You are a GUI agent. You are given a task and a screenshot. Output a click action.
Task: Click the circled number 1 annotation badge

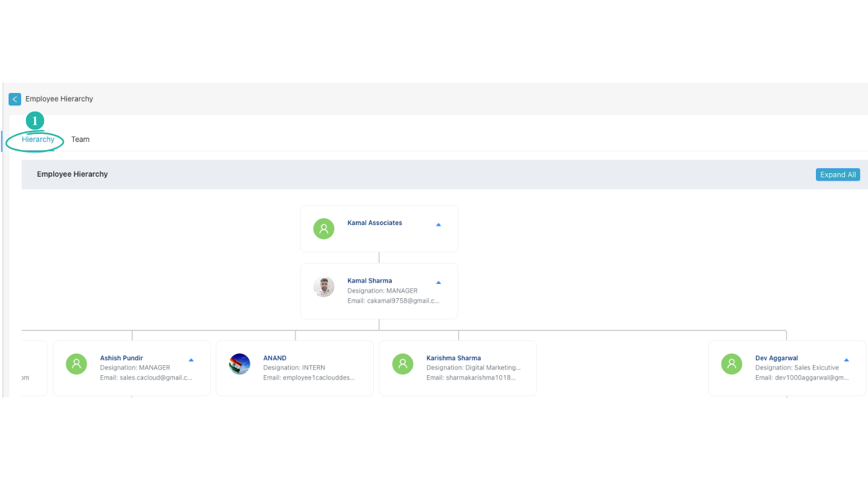point(35,120)
